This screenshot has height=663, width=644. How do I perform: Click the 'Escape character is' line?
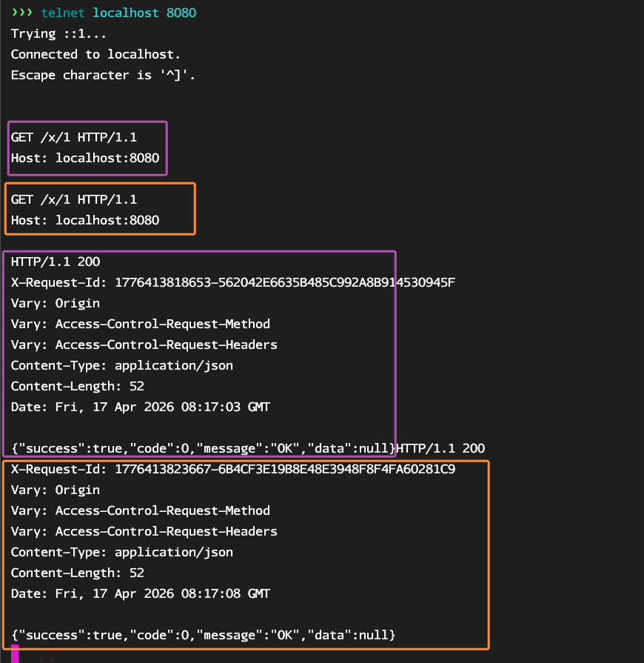(103, 76)
